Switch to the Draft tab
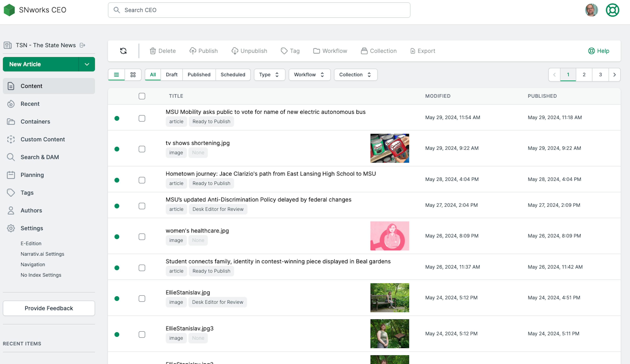630x364 pixels. coord(172,74)
